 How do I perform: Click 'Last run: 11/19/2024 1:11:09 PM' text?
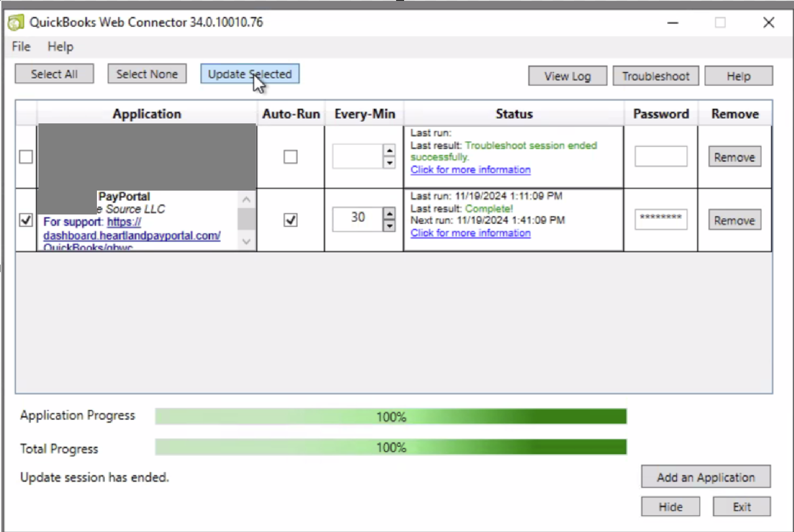pyautogui.click(x=486, y=196)
